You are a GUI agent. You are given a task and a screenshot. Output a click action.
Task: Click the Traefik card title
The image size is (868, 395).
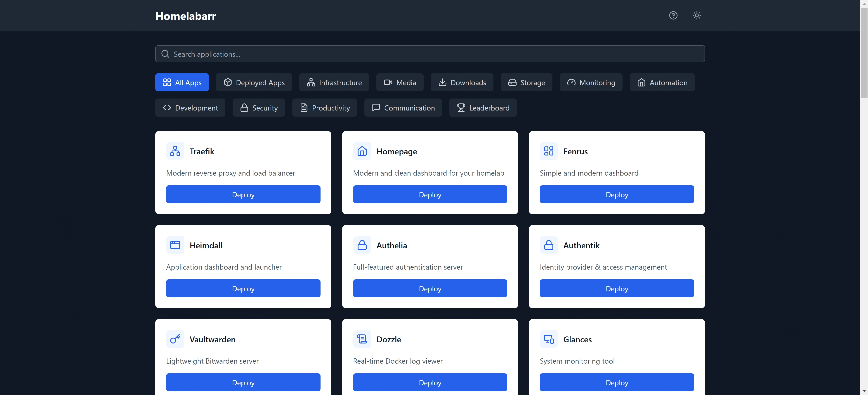tap(202, 151)
